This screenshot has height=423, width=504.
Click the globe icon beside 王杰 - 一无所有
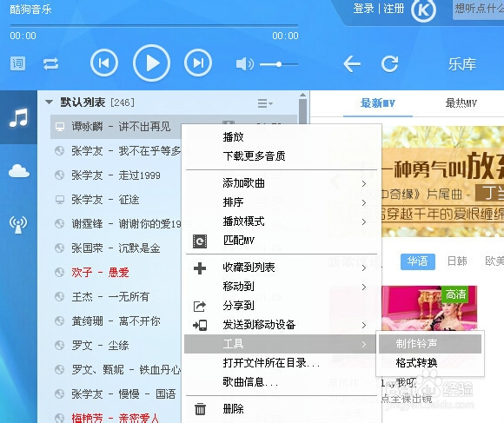(x=59, y=297)
